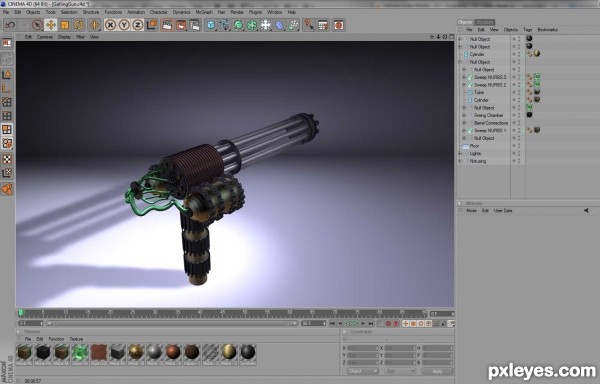
Task: Expand the second Null Object
Action: [460, 47]
